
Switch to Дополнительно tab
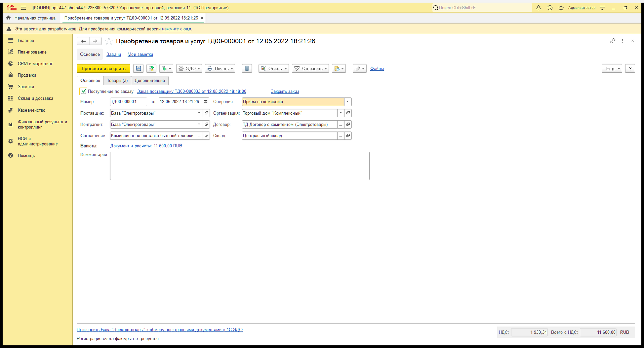pyautogui.click(x=150, y=81)
